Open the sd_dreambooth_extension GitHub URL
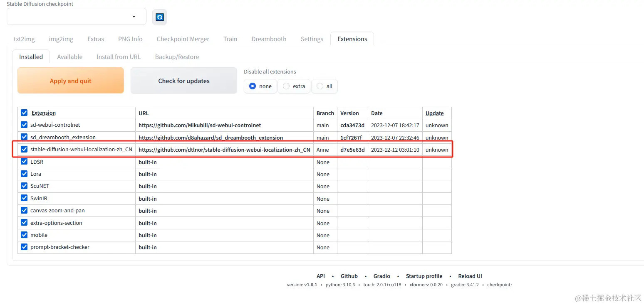The height and width of the screenshot is (305, 644). click(x=211, y=138)
